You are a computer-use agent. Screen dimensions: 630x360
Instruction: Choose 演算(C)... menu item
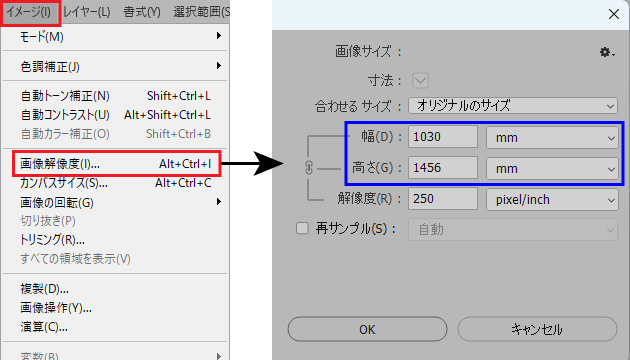tap(115, 327)
